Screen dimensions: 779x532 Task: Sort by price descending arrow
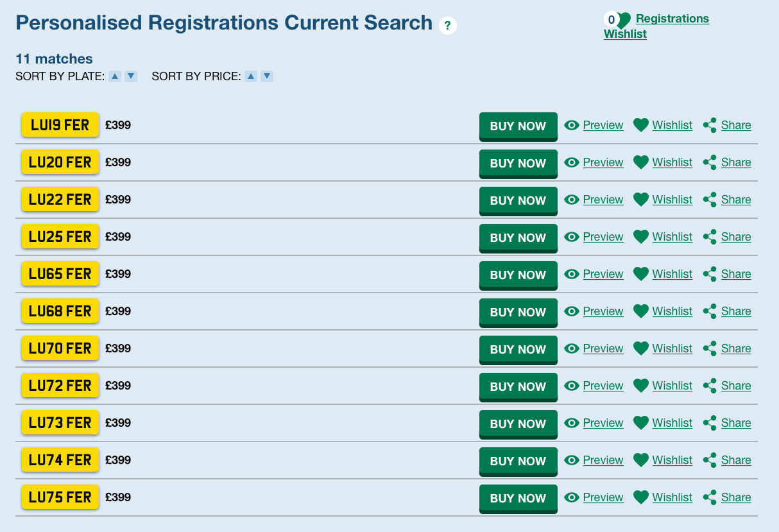click(268, 76)
